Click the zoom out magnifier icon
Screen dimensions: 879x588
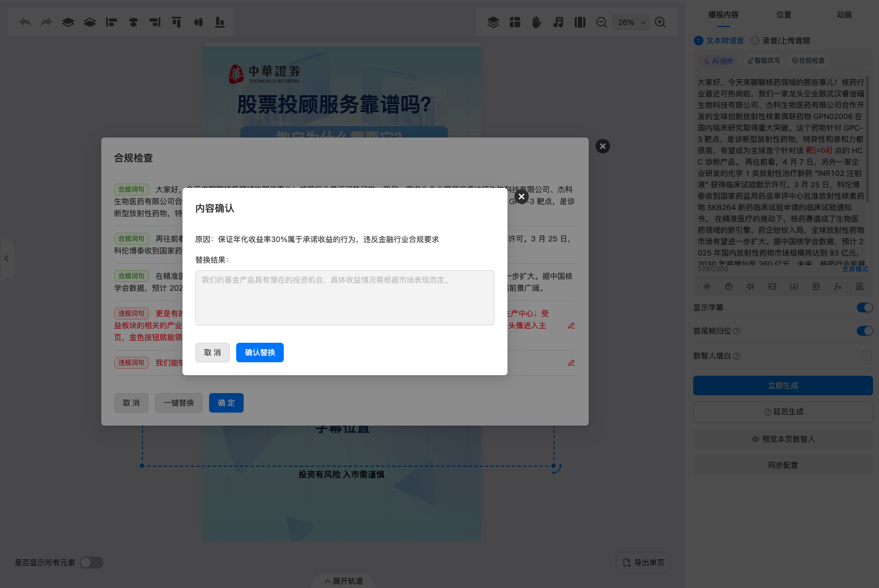(x=601, y=22)
